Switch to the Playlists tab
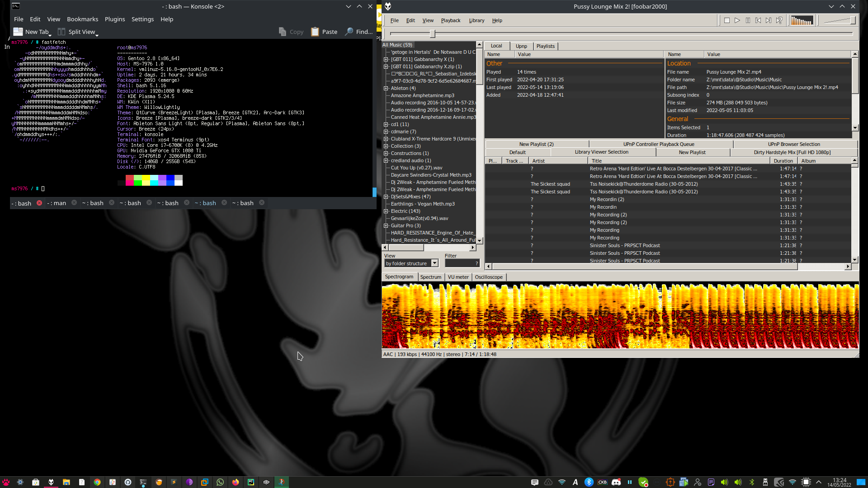Image resolution: width=868 pixels, height=488 pixels. click(545, 46)
